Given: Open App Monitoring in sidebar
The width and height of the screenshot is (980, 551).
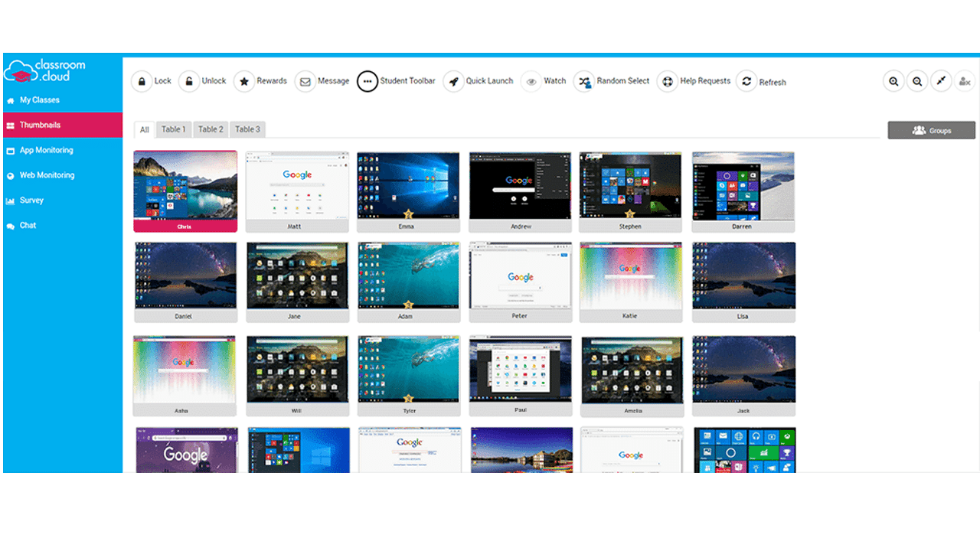Looking at the screenshot, I should pyautogui.click(x=46, y=151).
